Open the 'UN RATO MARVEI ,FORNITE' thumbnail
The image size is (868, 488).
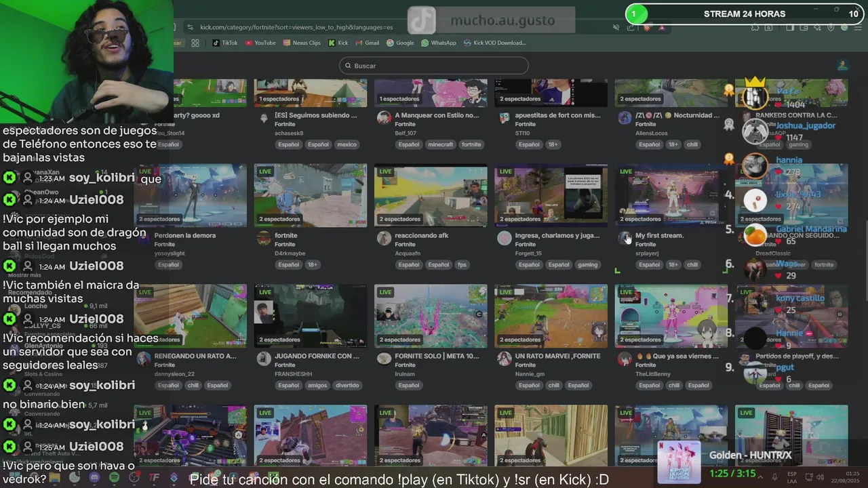pyautogui.click(x=551, y=316)
